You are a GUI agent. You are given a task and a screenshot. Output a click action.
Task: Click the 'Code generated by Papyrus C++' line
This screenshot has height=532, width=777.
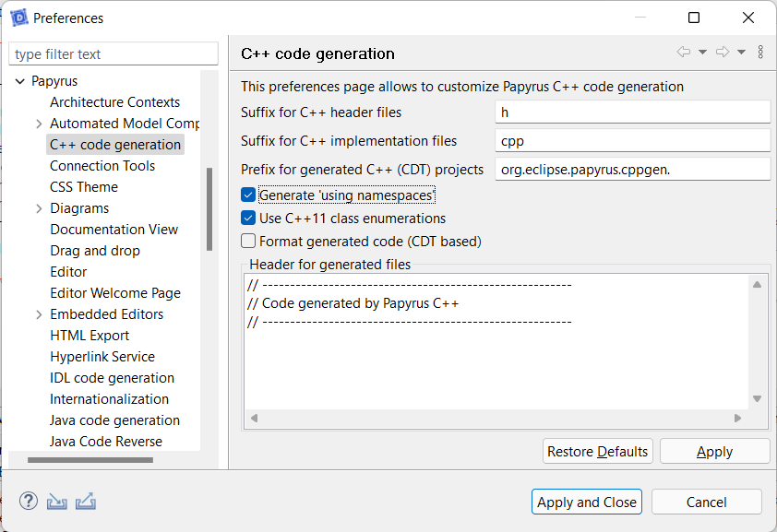pos(353,303)
